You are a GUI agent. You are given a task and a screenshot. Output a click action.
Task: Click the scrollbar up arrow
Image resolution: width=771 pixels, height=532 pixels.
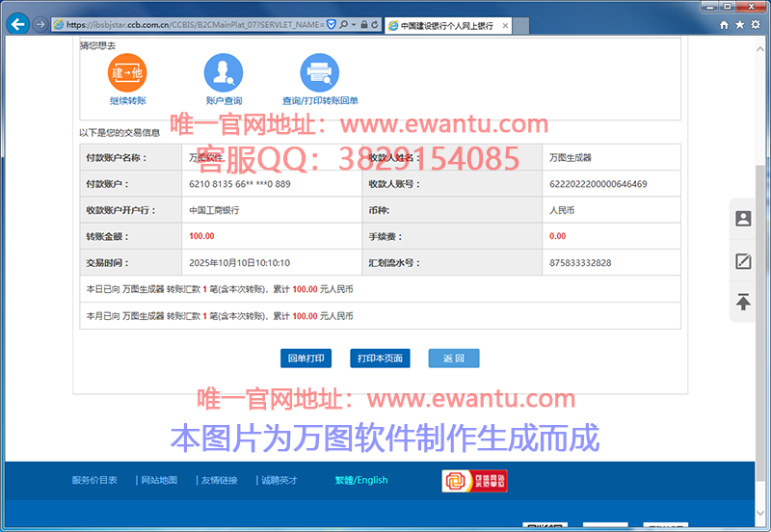click(760, 49)
